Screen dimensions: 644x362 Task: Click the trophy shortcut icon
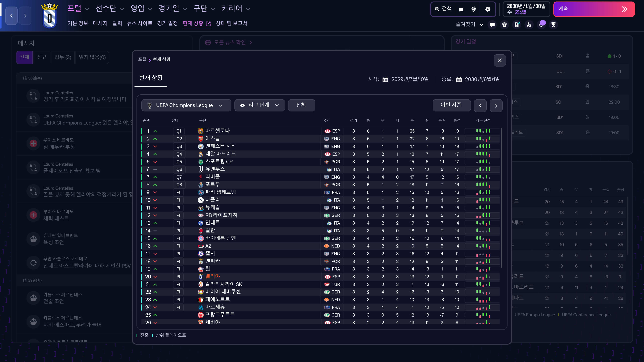pos(553,24)
